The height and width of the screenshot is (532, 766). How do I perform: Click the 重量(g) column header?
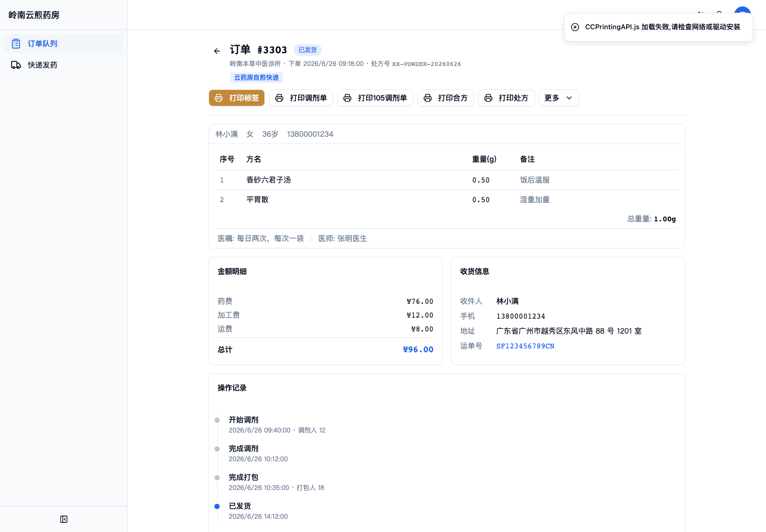pos(485,159)
